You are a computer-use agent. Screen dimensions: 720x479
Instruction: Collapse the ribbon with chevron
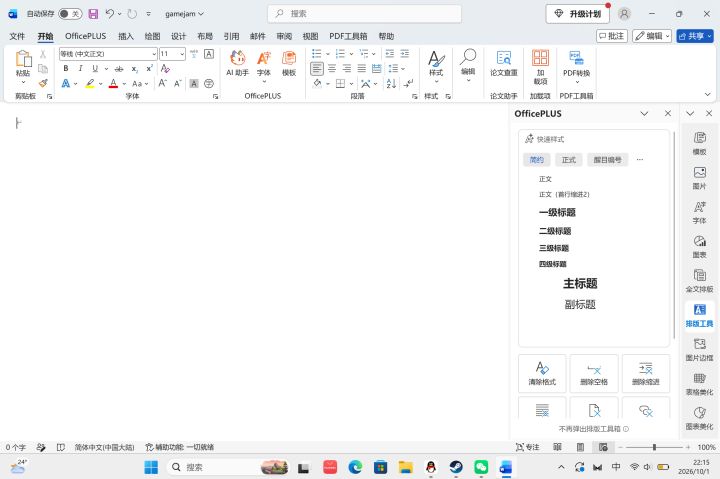708,94
